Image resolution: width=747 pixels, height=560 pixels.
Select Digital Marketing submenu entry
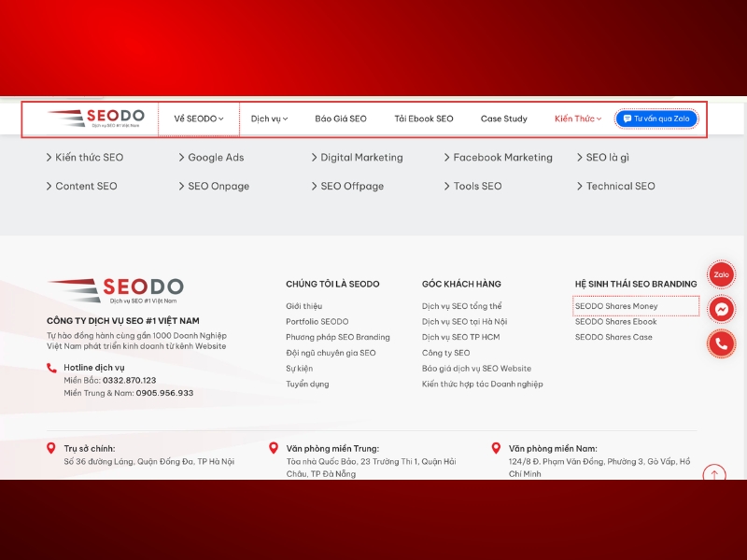pos(357,157)
